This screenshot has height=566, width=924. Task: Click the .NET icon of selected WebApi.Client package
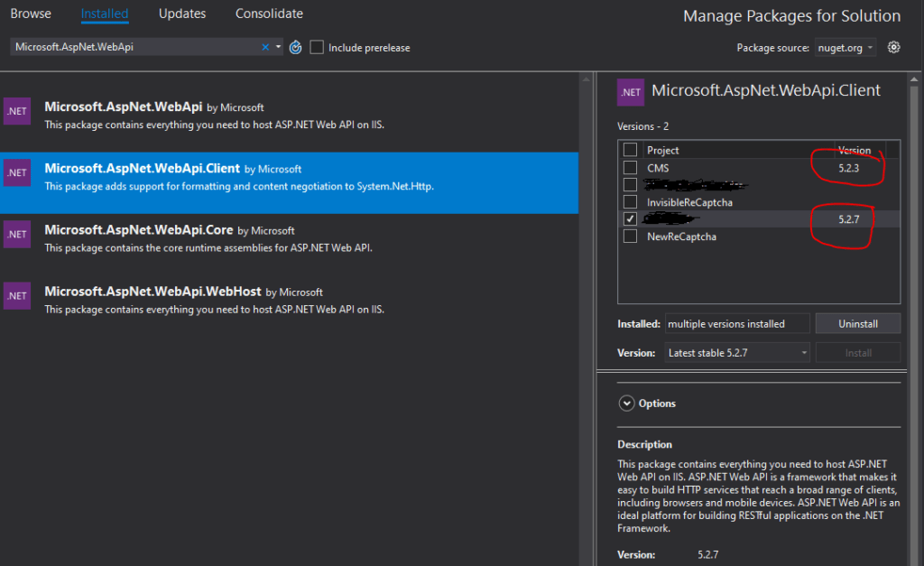(x=17, y=172)
